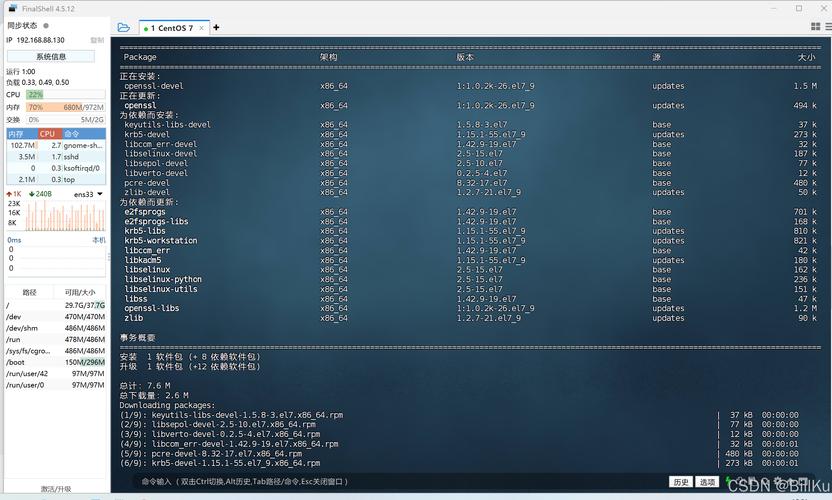832x500 pixels.
Task: Click the 历史 history button
Action: 681,482
